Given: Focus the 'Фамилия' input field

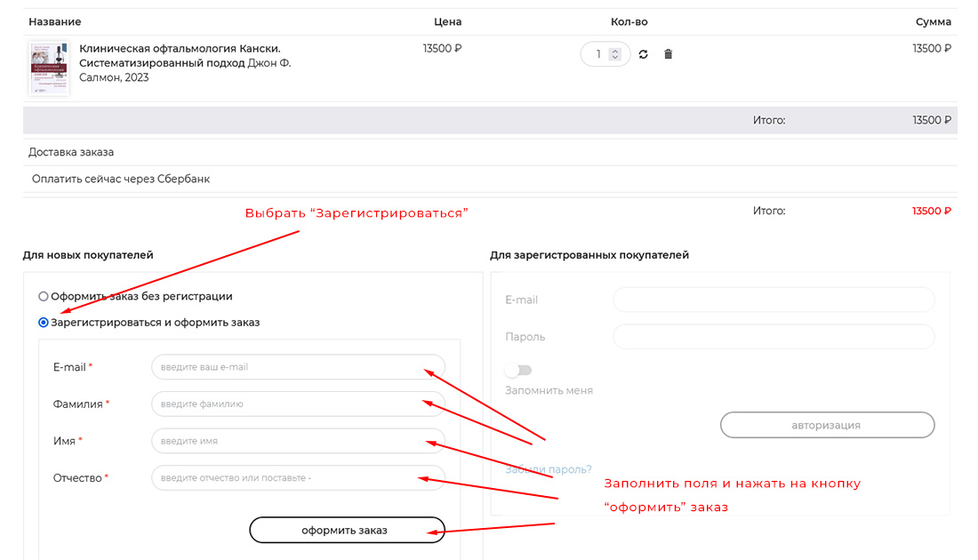Looking at the screenshot, I should tap(298, 404).
